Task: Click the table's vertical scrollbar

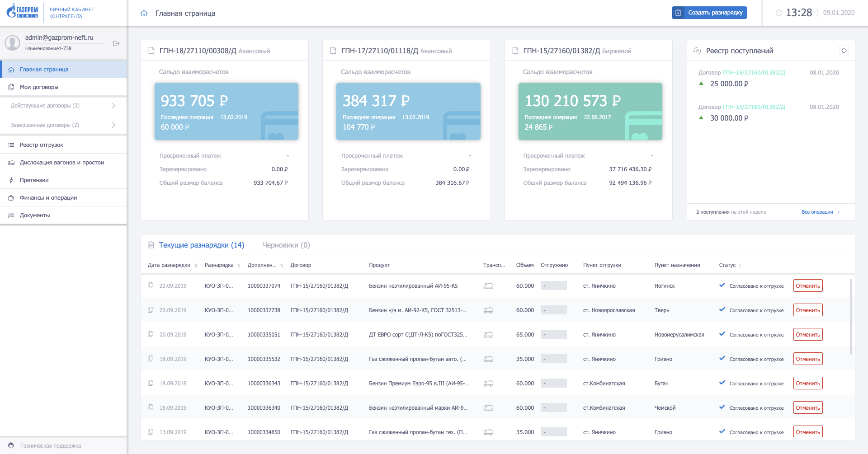Action: point(851,316)
